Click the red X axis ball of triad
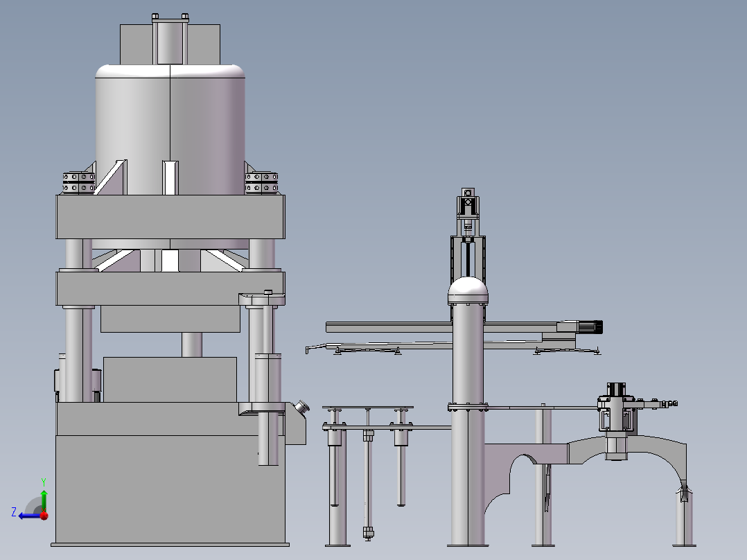747x560 pixels. 44,515
